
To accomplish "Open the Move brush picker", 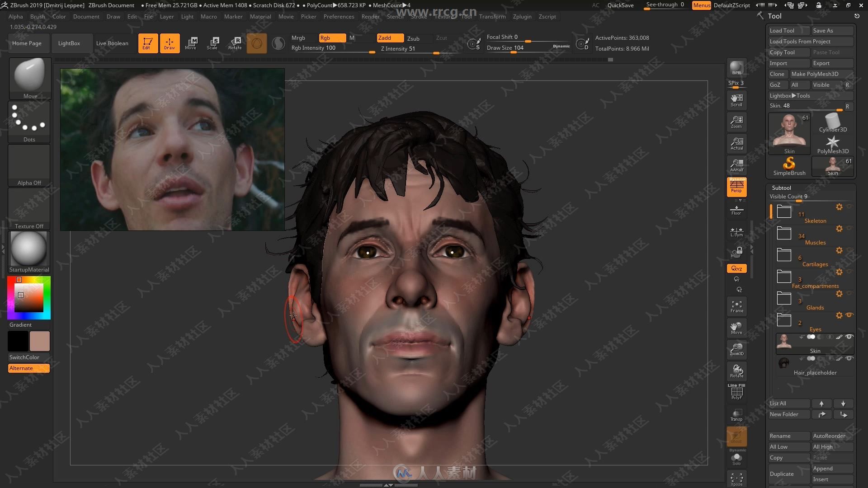I will click(x=29, y=79).
